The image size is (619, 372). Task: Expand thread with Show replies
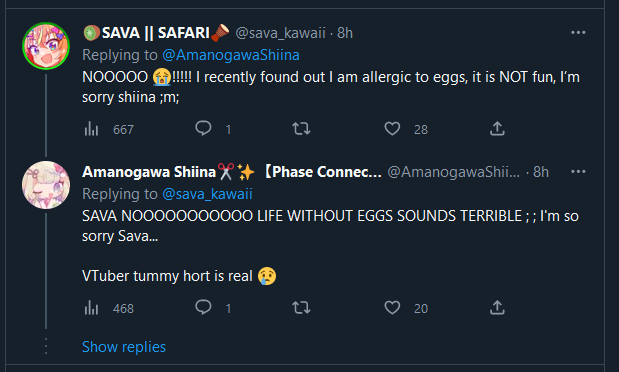click(x=124, y=347)
